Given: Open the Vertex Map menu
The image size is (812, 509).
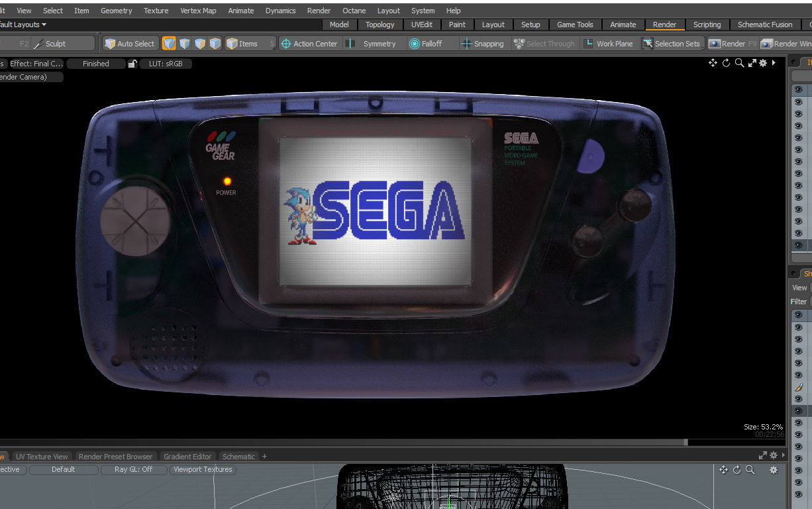Looking at the screenshot, I should (x=198, y=11).
